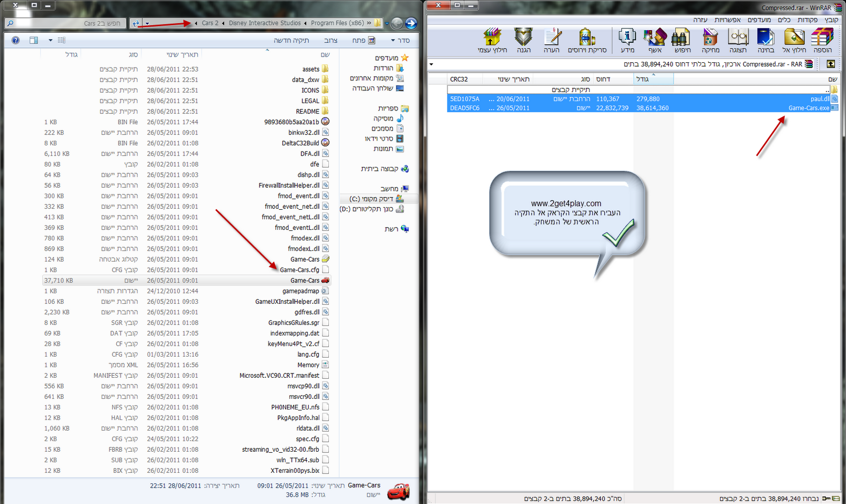Start סריקת וירוסים (Virus Scan) in WinRAR
This screenshot has width=846, height=504.
tap(587, 40)
